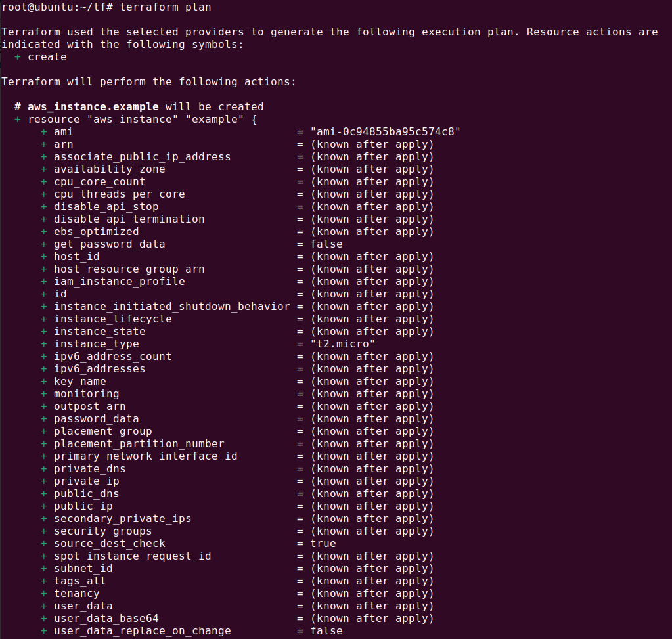The image size is (672, 639).
Task: Click the "instance_initiated_shutdown_behavior" attribute
Action: click(x=171, y=307)
